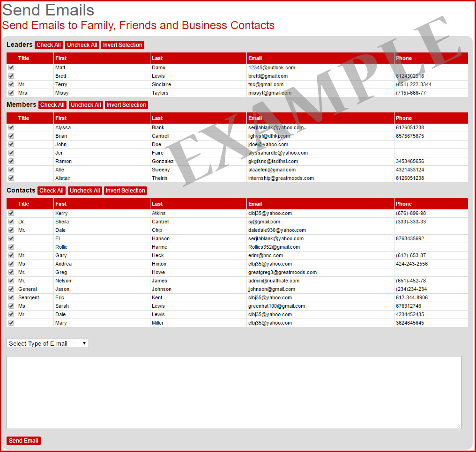Invert Selection for Members
Image resolution: width=476 pixels, height=452 pixels.
126,104
